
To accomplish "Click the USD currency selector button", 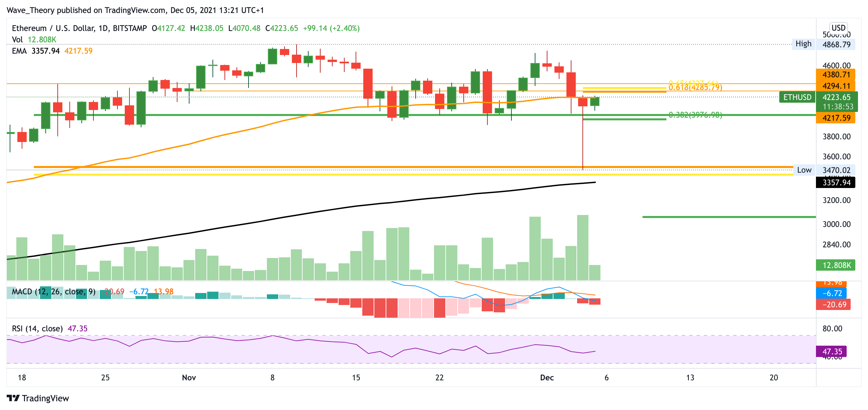I will (x=838, y=28).
